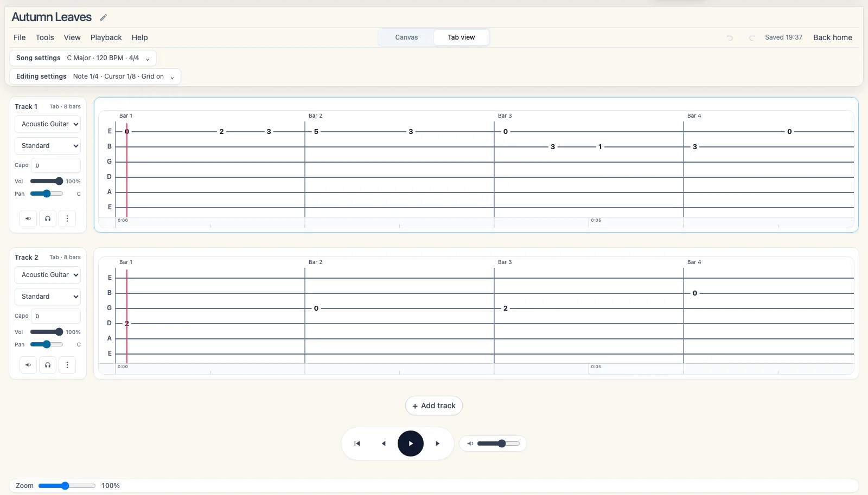Select fret 5 note in Track 1 Bar 2
The height and width of the screenshot is (495, 868).
coord(316,132)
